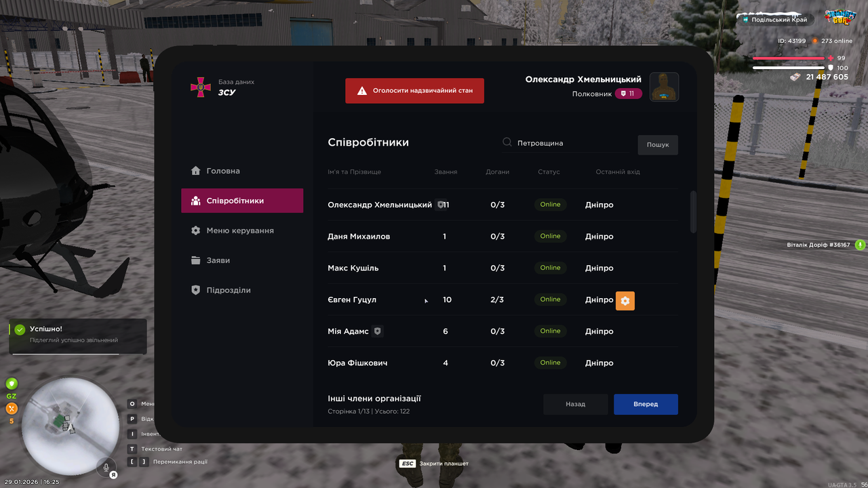Click Online status of Даня Михайлов
Viewport: 868px width, 488px height.
point(550,236)
